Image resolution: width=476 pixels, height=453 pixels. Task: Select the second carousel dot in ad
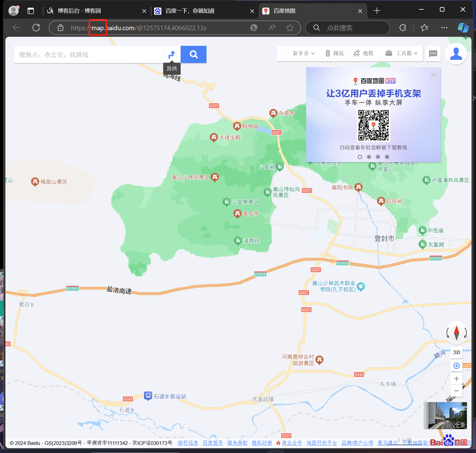[x=369, y=157]
